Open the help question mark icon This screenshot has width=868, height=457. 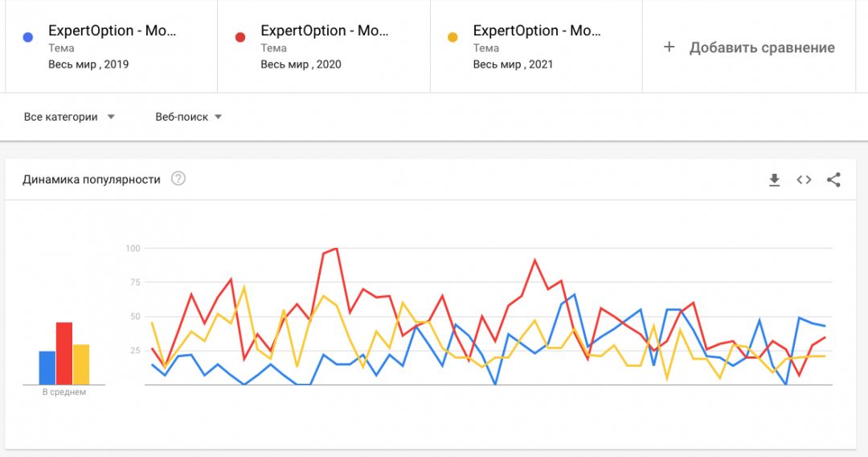(x=178, y=179)
